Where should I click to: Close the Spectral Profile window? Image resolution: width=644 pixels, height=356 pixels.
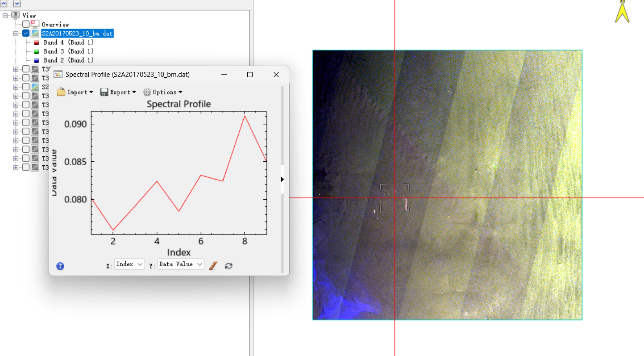point(276,75)
